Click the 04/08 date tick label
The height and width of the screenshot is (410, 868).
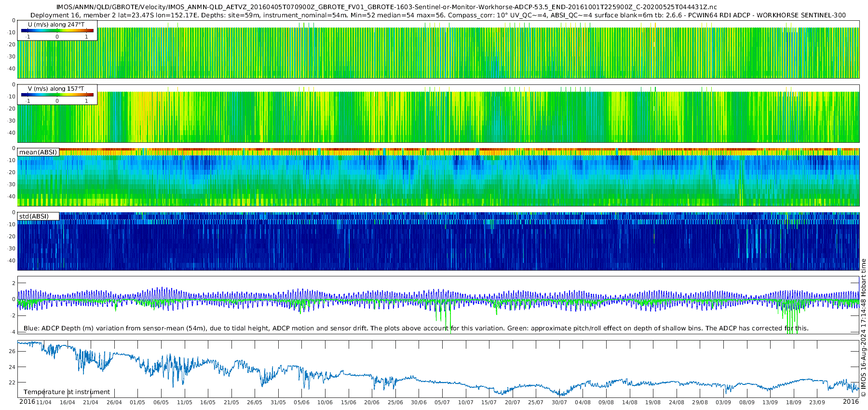(583, 402)
